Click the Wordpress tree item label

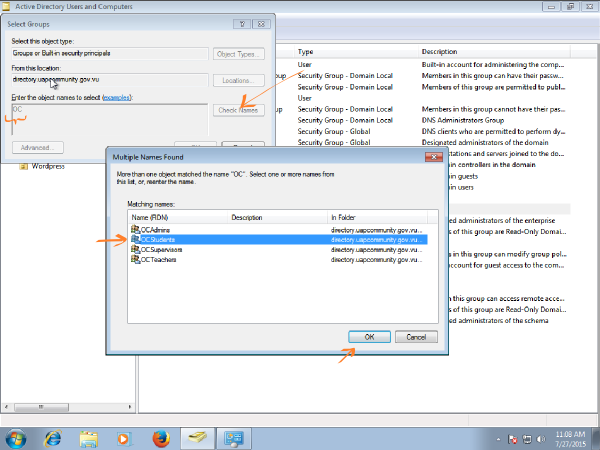[48, 166]
